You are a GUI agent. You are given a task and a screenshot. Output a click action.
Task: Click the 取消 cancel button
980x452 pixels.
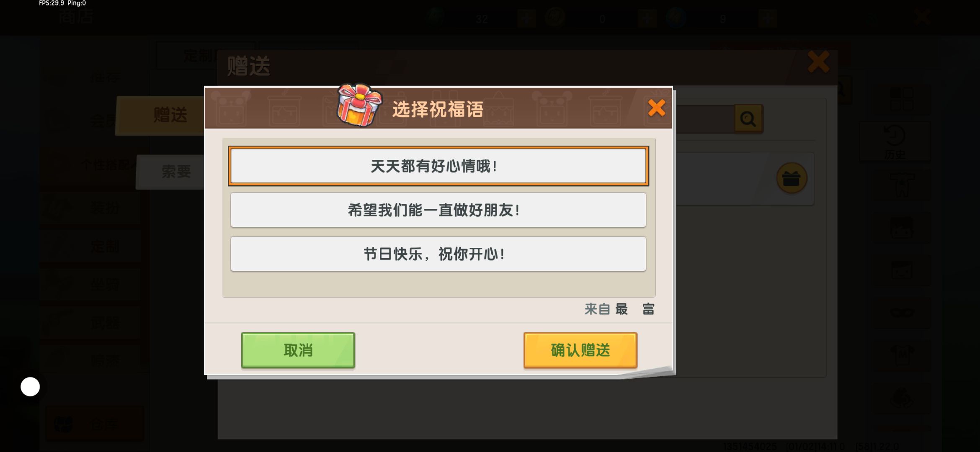point(298,350)
